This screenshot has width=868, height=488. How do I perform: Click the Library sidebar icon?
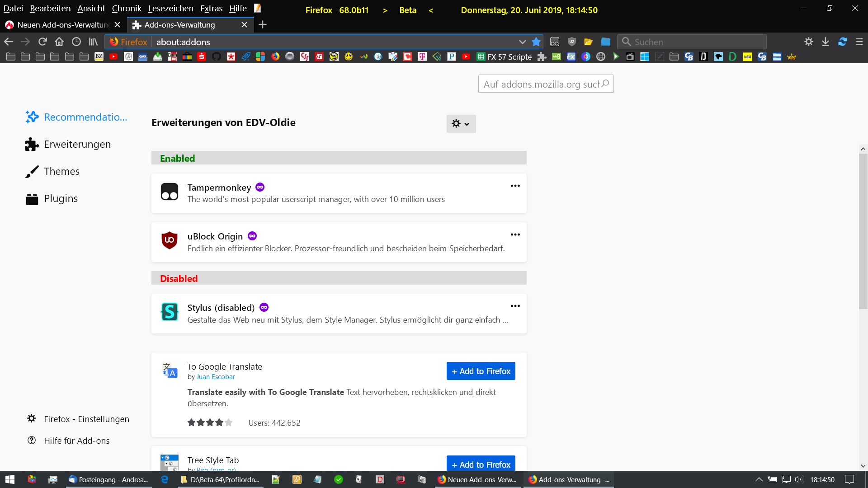point(93,42)
